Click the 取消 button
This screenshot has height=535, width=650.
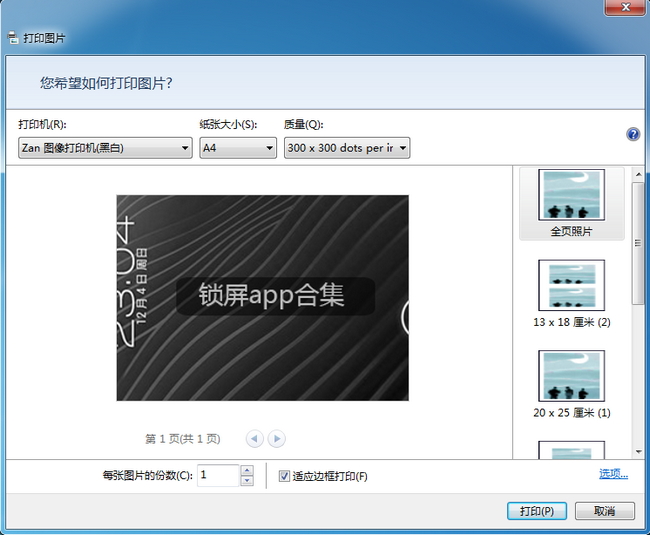tap(604, 511)
